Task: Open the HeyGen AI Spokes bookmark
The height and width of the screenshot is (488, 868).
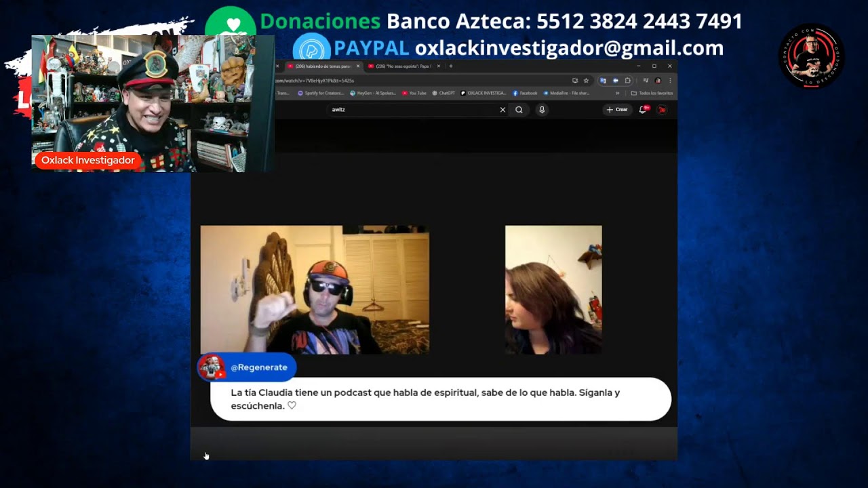Action: (x=373, y=93)
